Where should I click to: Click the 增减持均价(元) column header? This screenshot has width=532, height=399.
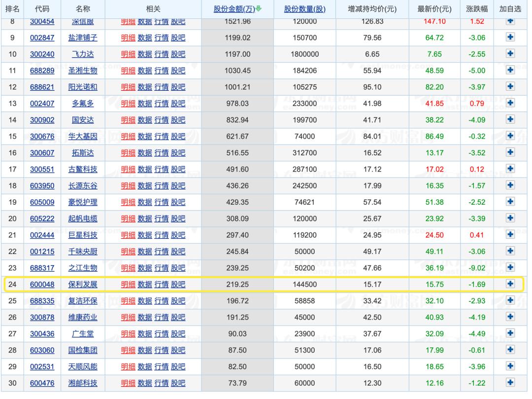coord(372,9)
